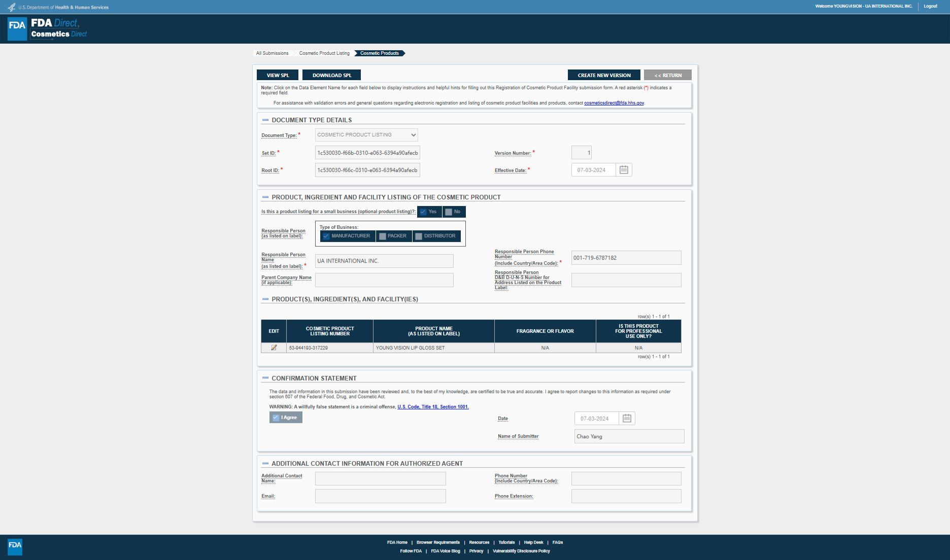950x560 pixels.
Task: Log out of the account
Action: coord(930,6)
